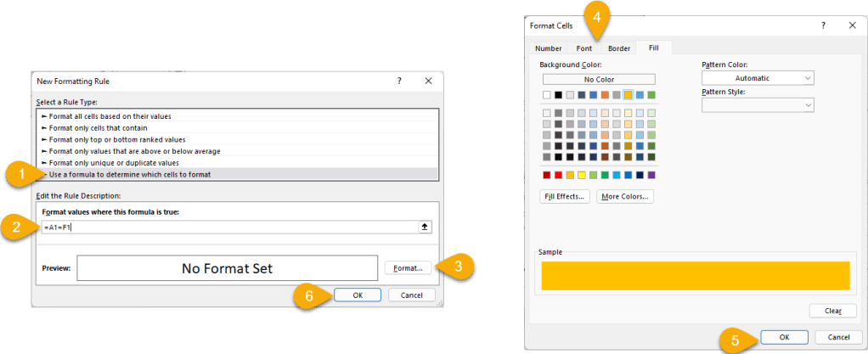Click the No Color button
Image resolution: width=868 pixels, height=354 pixels.
pyautogui.click(x=599, y=79)
